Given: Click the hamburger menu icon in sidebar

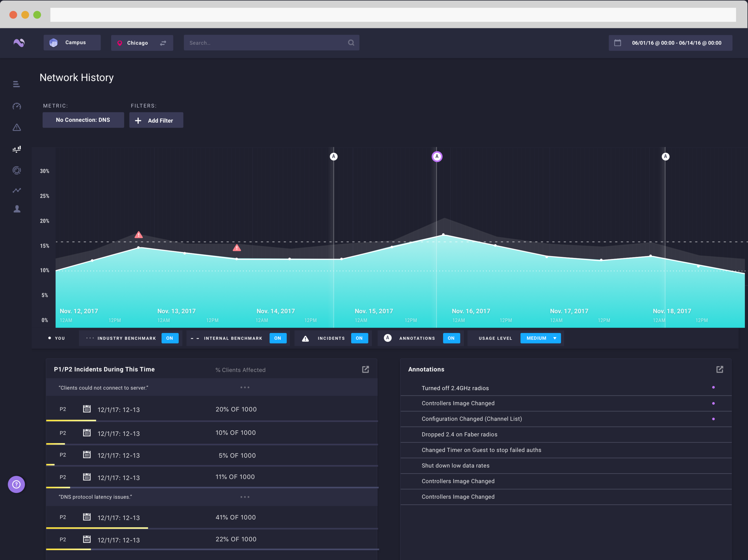Looking at the screenshot, I should (16, 84).
